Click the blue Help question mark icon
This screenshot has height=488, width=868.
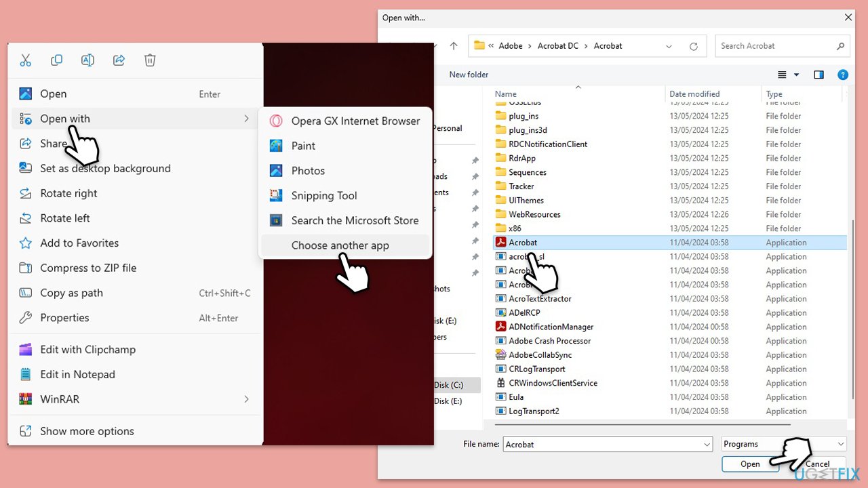(x=843, y=75)
